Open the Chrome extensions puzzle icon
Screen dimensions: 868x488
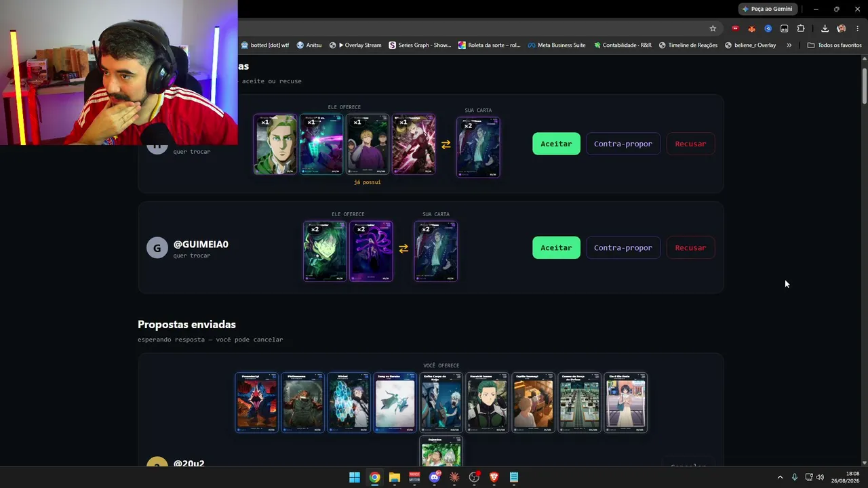(x=801, y=28)
